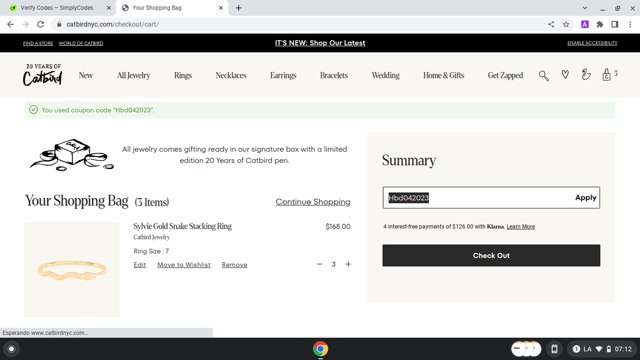Open the Earrings menu
640x360 pixels.
pos(283,76)
